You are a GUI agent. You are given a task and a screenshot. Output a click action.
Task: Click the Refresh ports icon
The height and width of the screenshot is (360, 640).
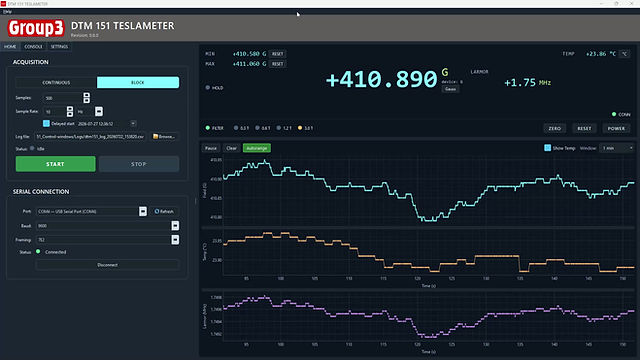pos(157,211)
